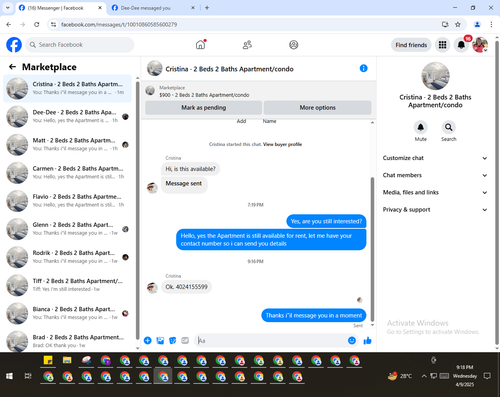
Task: Expand Customize chat section
Action: click(435, 158)
